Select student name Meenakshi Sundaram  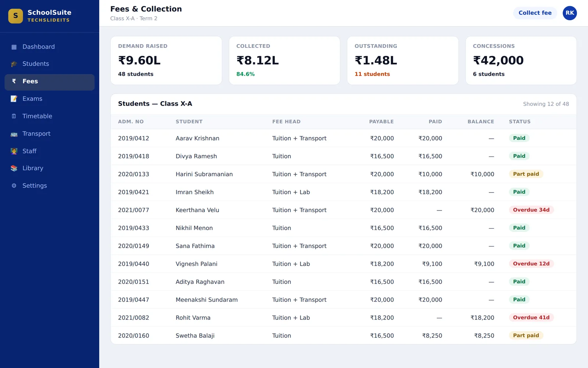(207, 300)
